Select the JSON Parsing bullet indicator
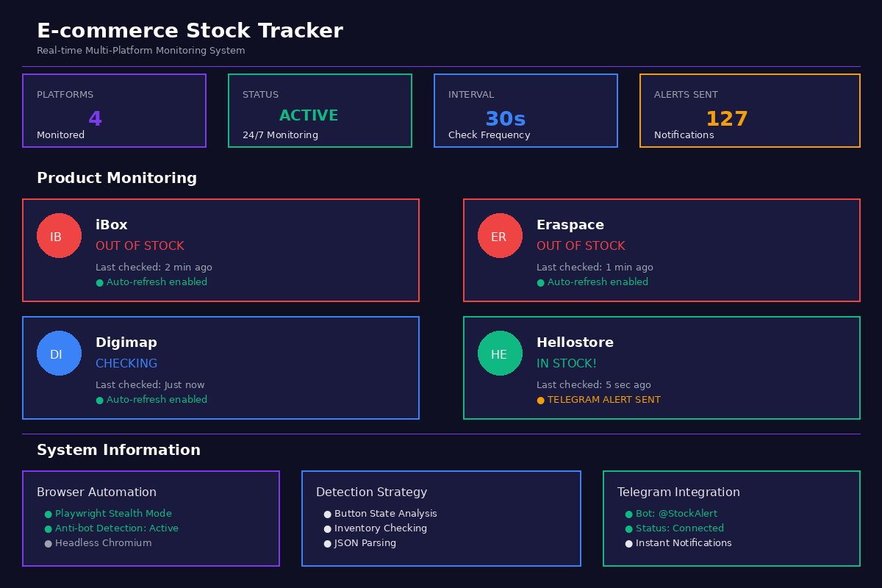The height and width of the screenshot is (588, 882). tap(327, 543)
